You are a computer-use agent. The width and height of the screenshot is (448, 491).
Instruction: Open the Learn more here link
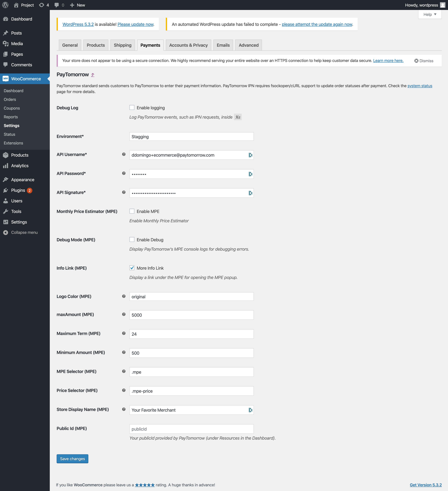coord(388,60)
